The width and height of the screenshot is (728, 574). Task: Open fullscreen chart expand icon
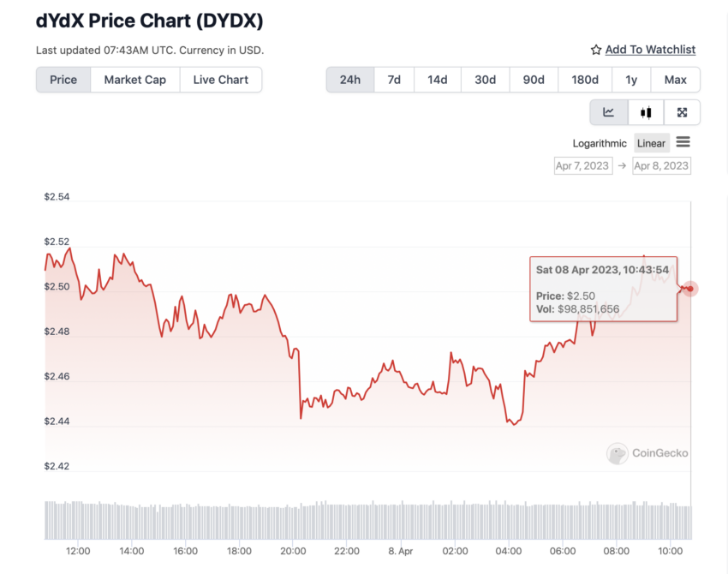(682, 112)
